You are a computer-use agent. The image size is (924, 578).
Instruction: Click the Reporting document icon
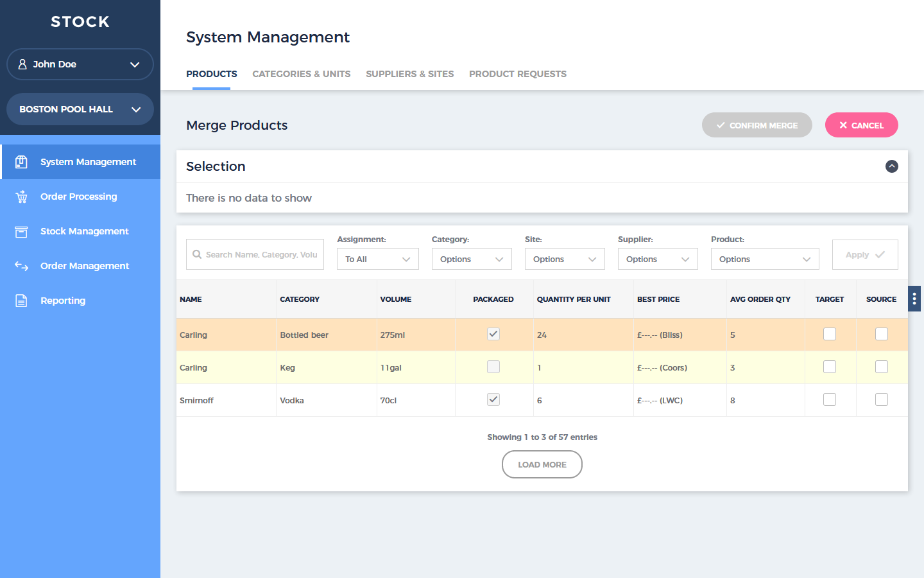coord(21,301)
